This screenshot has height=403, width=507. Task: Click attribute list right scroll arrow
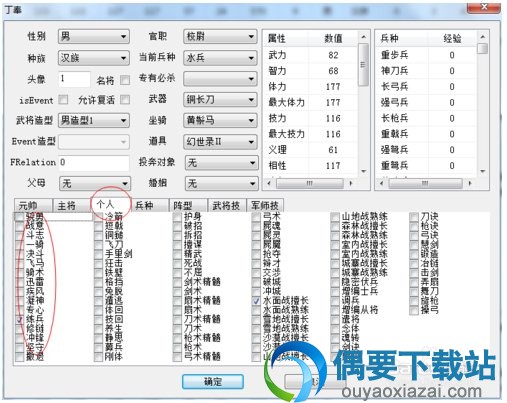(x=351, y=183)
